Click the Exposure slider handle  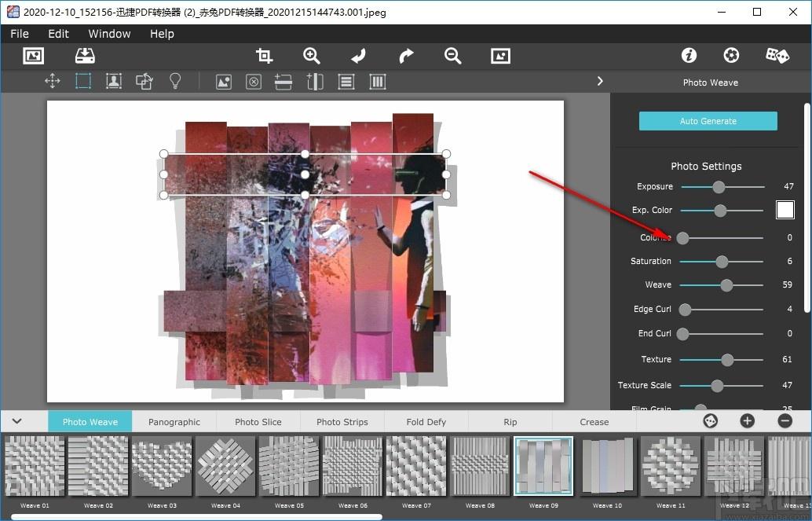pyautogui.click(x=719, y=186)
